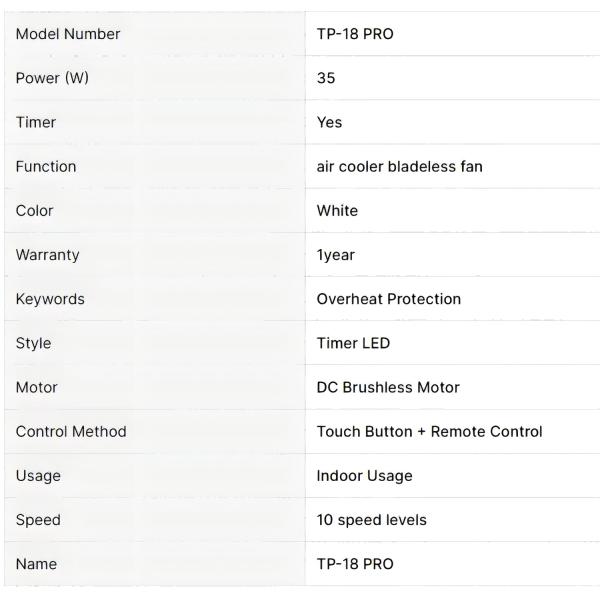
Task: Select the DC Brushless Motor value
Action: pos(388,387)
